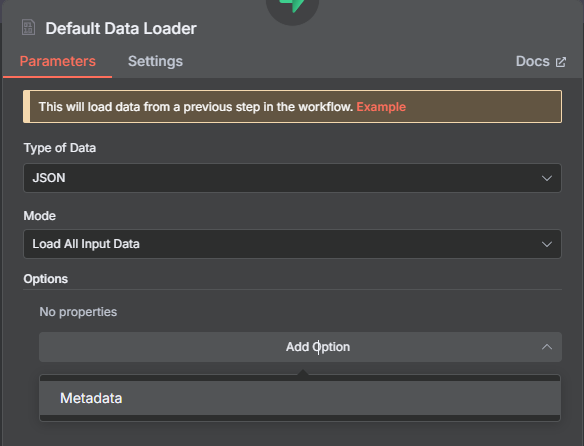Collapse the Add Option menu with the up chevron
This screenshot has width=584, height=446.
click(547, 347)
